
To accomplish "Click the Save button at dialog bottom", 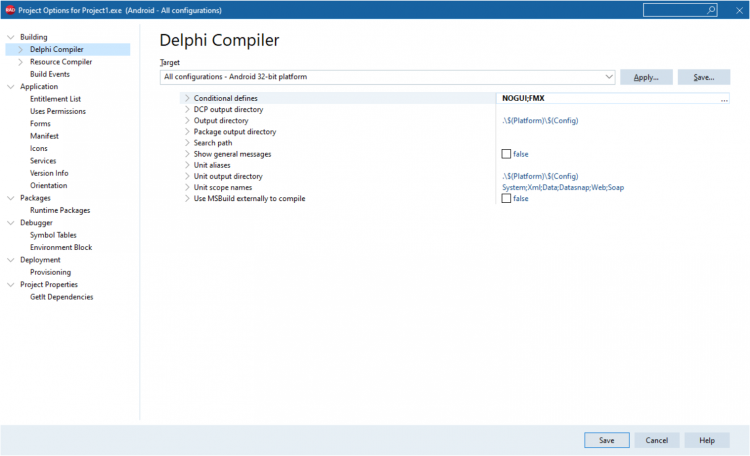I will pyautogui.click(x=607, y=440).
